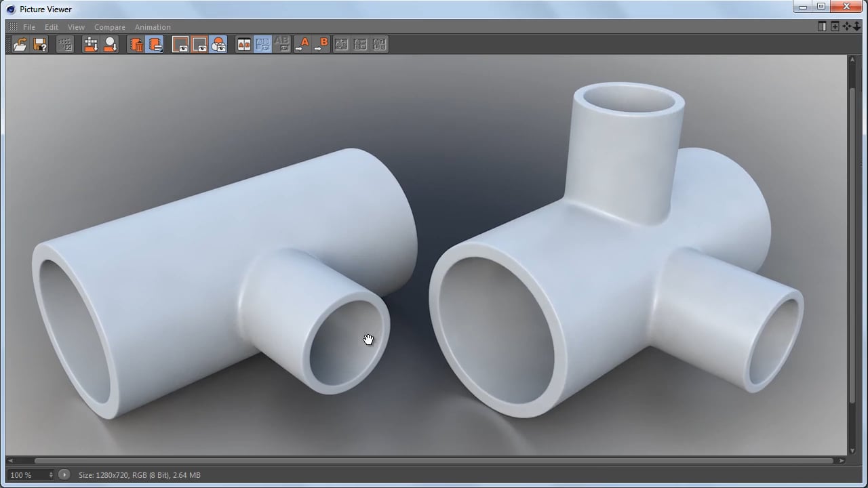Click the Remove Image trash icon

click(136, 45)
